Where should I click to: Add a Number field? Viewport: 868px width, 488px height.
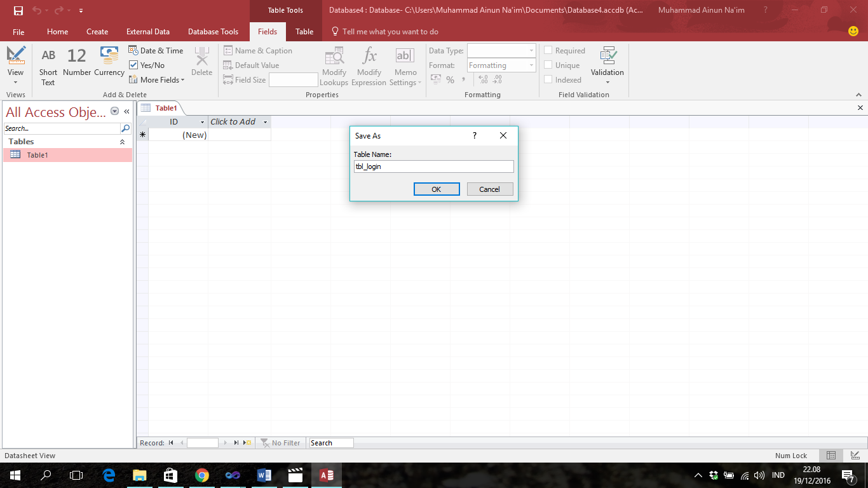pos(77,62)
